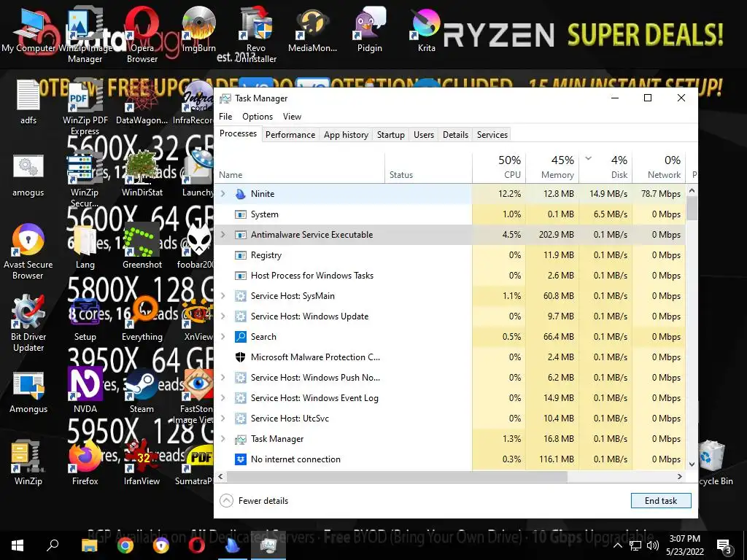Launch Krita from the desktop
Screen dimensions: 747x560
[x=426, y=31]
